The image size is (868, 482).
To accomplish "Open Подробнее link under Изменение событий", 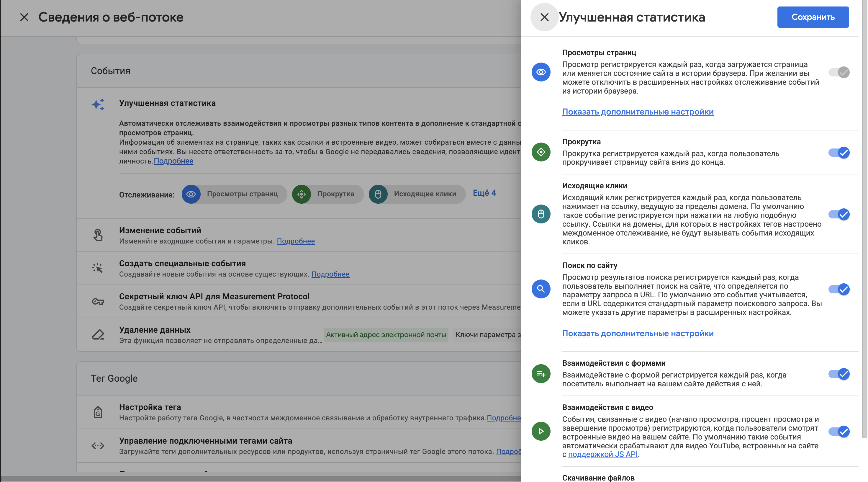I will (x=296, y=241).
